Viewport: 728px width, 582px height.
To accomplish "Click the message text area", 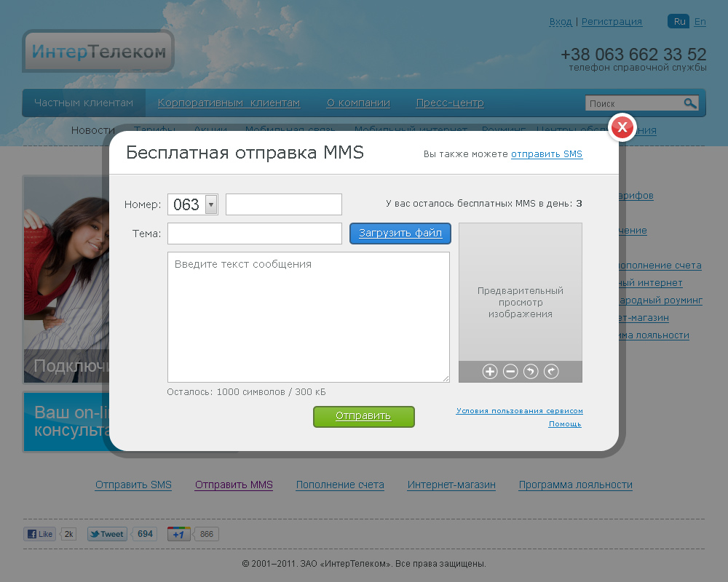I will [x=308, y=316].
